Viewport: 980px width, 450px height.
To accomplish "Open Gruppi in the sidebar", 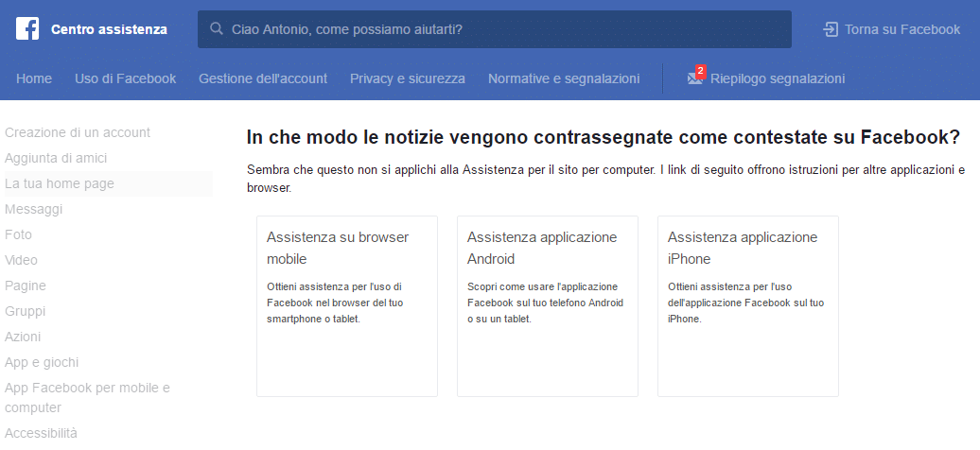I will 25,311.
